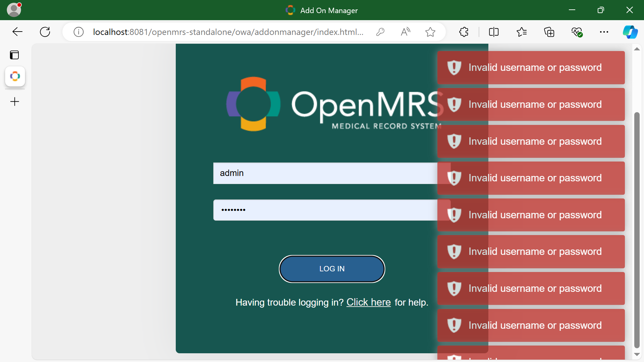Add this page to favorites star

tap(430, 32)
